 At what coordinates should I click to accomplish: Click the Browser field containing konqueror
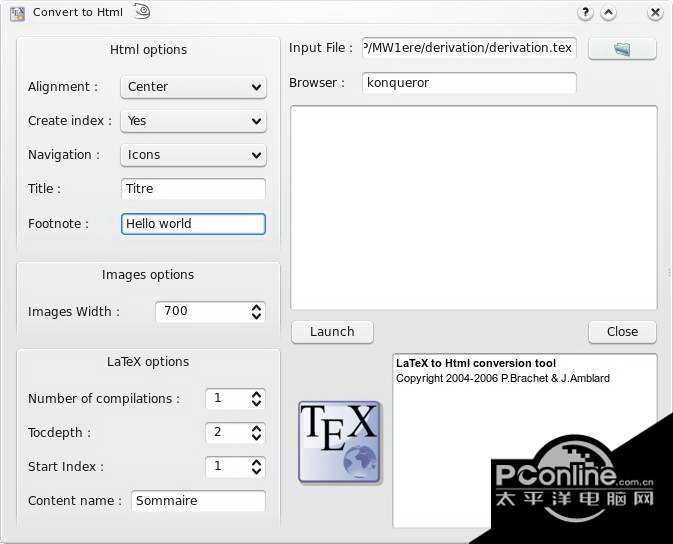pos(469,83)
